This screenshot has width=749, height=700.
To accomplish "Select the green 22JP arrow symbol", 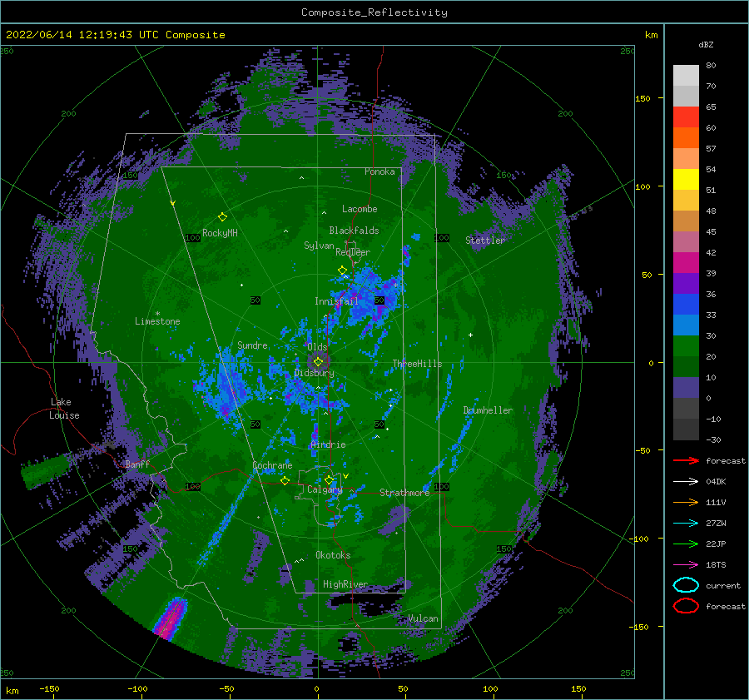I will pyautogui.click(x=686, y=544).
